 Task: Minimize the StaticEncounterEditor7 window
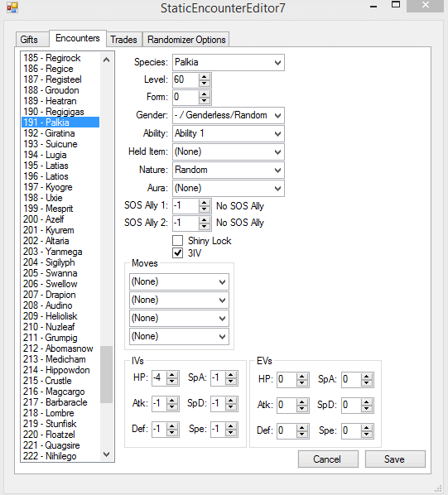[x=373, y=6]
